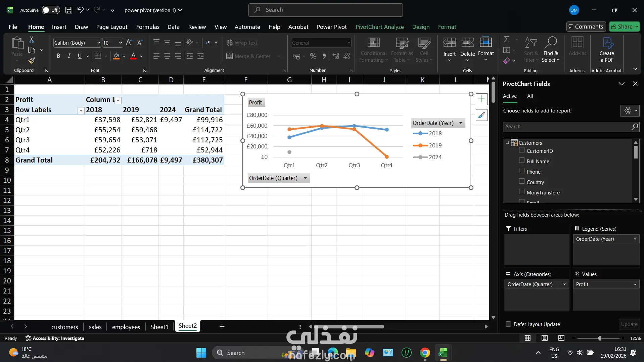644x362 pixels.
Task: Toggle Bold formatting
Action: click(x=58, y=56)
